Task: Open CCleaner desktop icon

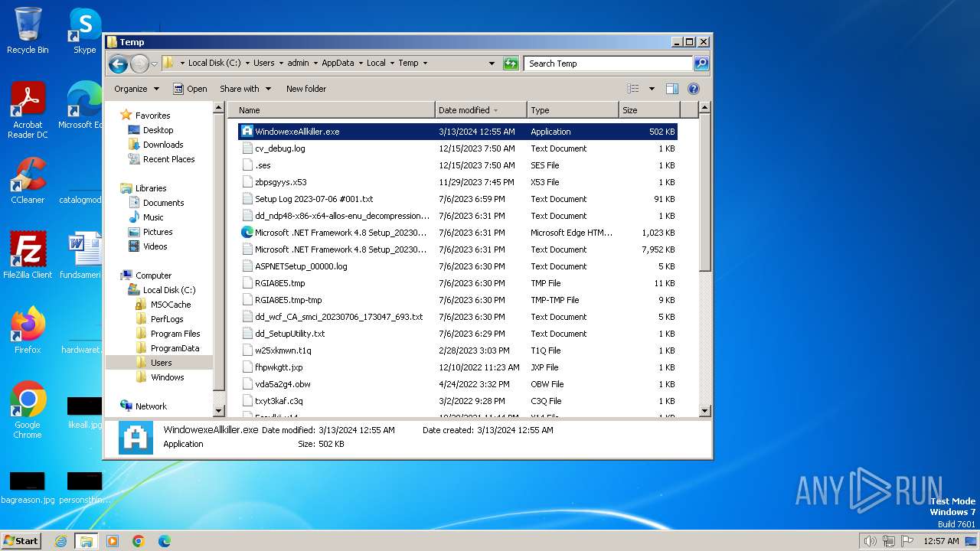Action: (28, 181)
